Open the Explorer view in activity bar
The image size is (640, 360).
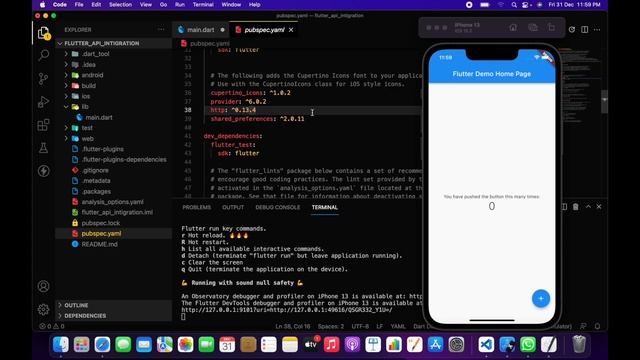click(x=44, y=33)
